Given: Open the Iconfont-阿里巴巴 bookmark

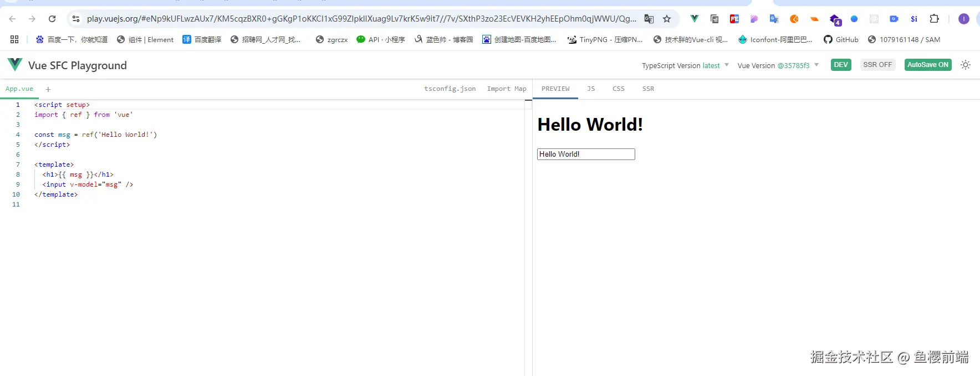Looking at the screenshot, I should coord(775,39).
